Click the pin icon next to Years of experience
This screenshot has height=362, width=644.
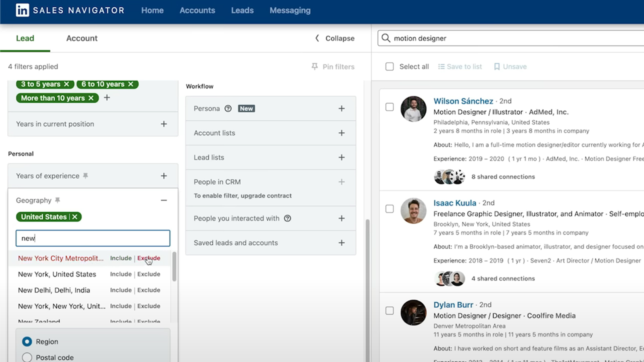tap(86, 176)
